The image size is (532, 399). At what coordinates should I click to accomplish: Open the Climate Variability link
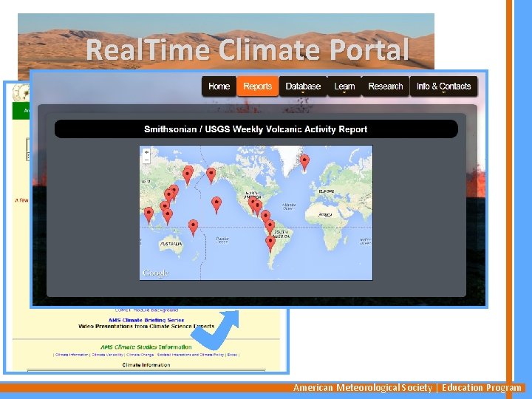[x=107, y=355]
